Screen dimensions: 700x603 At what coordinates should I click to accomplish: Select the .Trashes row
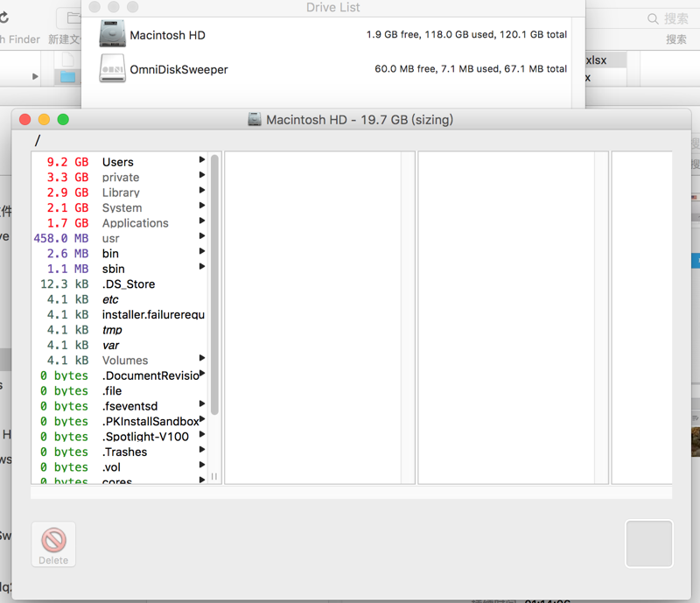pyautogui.click(x=119, y=452)
